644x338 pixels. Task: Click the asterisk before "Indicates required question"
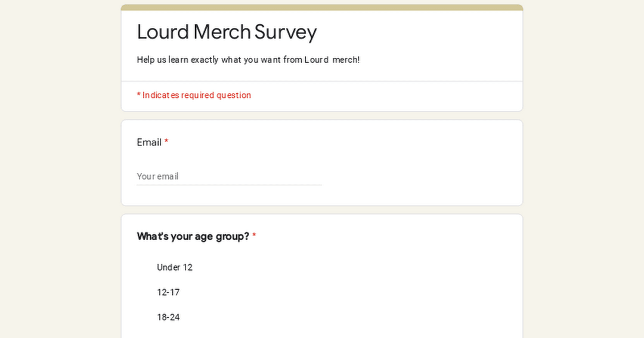coord(138,95)
